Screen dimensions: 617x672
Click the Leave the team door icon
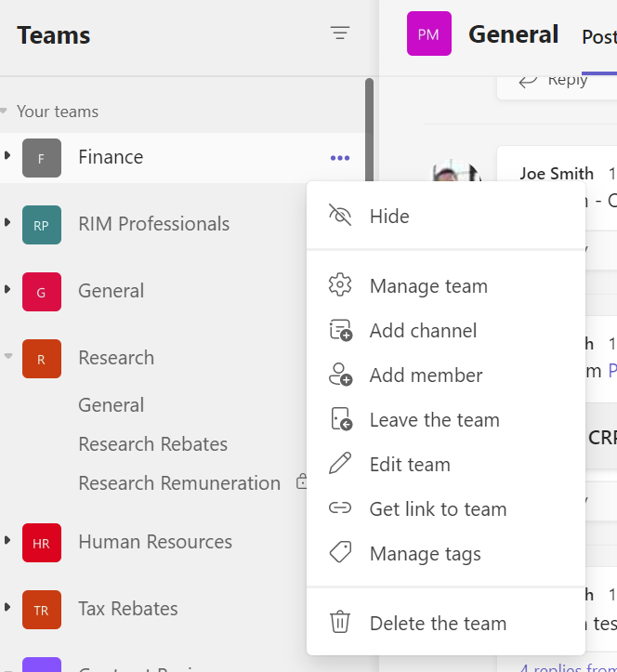coord(342,418)
